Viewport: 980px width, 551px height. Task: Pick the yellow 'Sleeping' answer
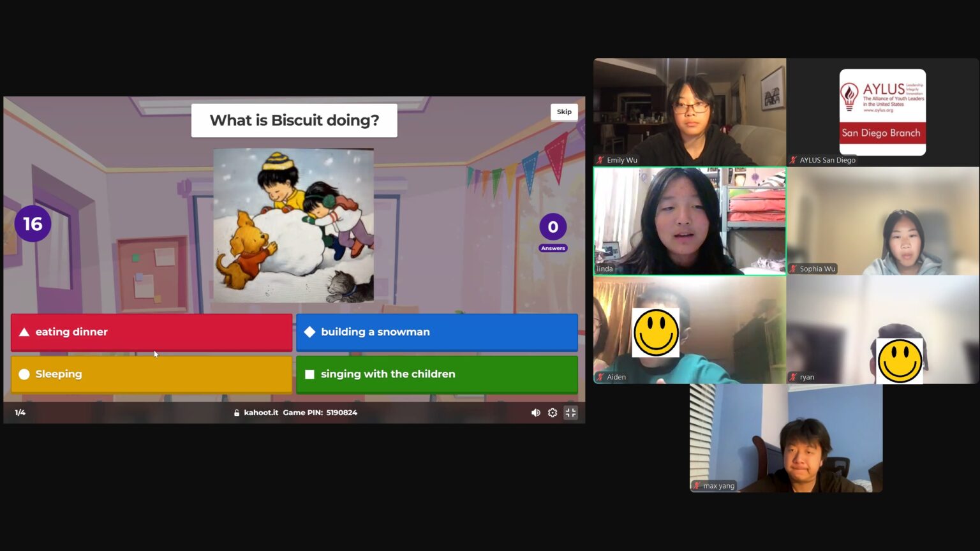(x=151, y=374)
